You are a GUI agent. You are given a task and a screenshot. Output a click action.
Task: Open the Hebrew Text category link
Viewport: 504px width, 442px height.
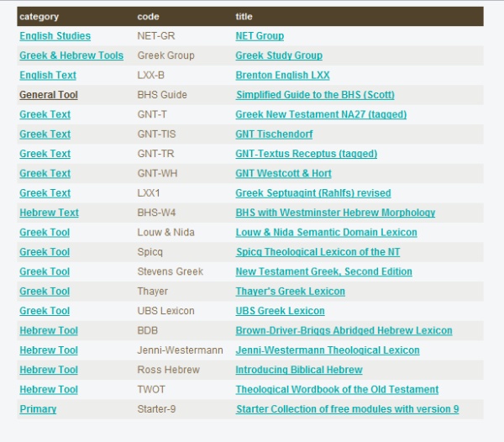[50, 213]
